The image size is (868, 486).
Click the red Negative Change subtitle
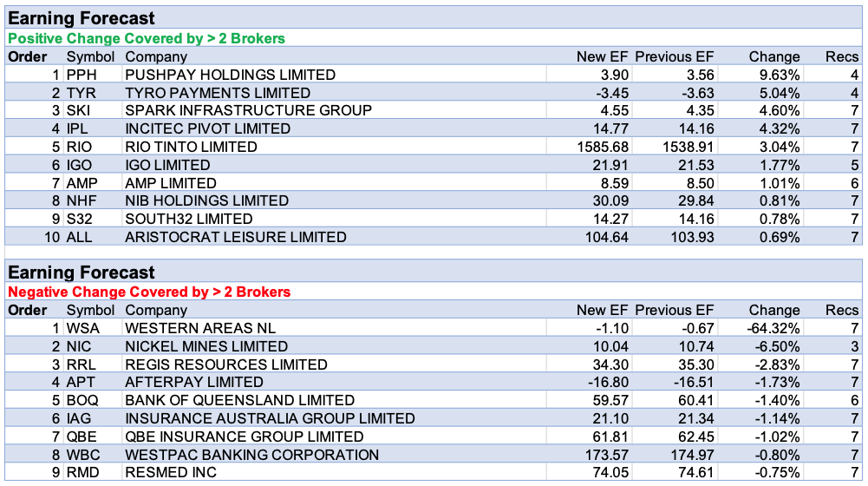point(149,292)
